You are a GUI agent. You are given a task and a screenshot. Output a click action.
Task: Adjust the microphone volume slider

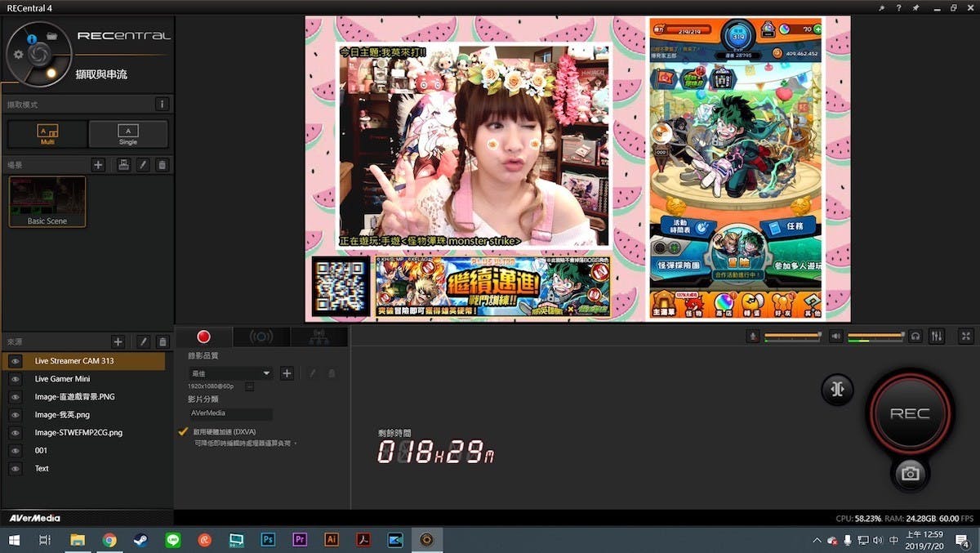click(793, 336)
